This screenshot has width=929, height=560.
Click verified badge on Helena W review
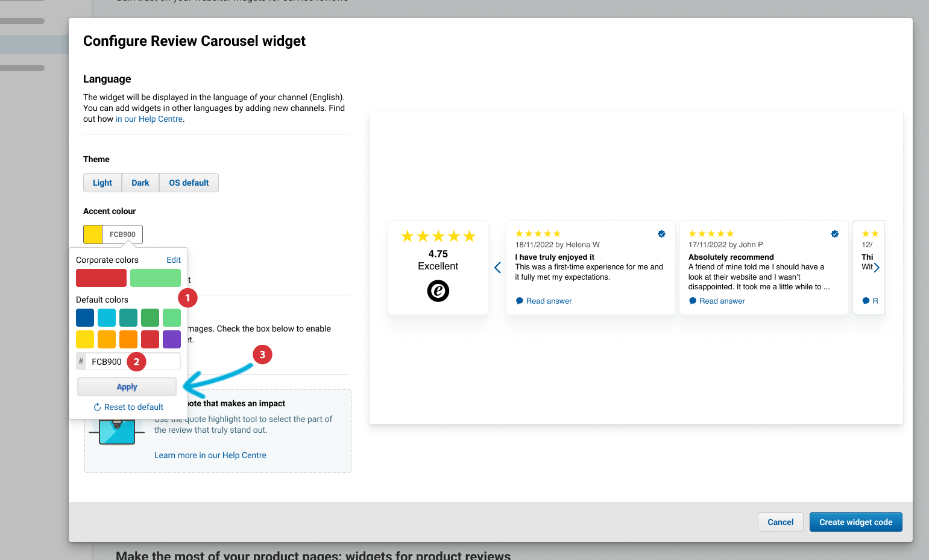tap(661, 234)
